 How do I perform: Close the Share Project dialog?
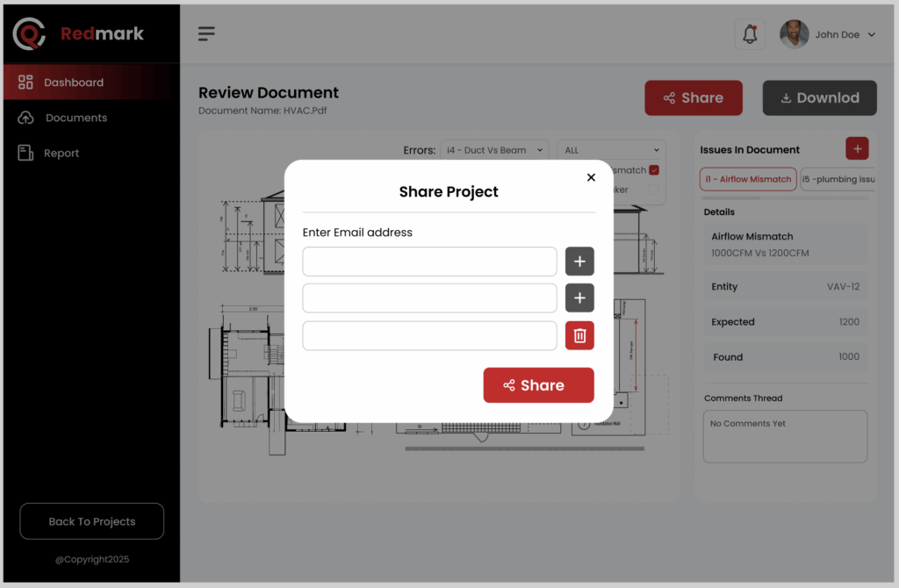point(591,177)
